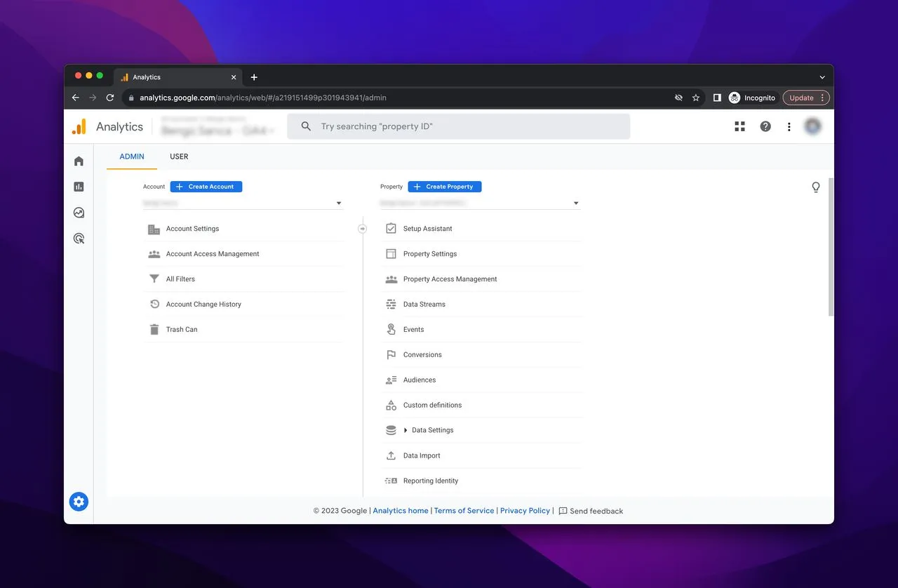
Task: Open the property picker in header
Action: point(217,126)
